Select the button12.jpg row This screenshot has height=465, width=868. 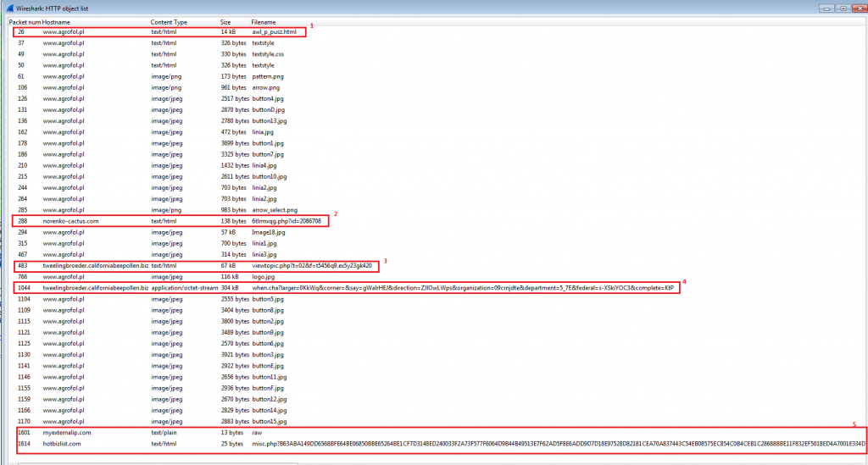tap(437, 399)
